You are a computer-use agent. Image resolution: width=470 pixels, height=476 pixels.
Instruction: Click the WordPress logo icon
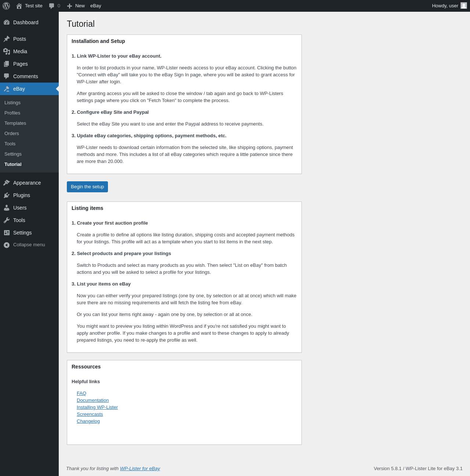click(x=6, y=6)
